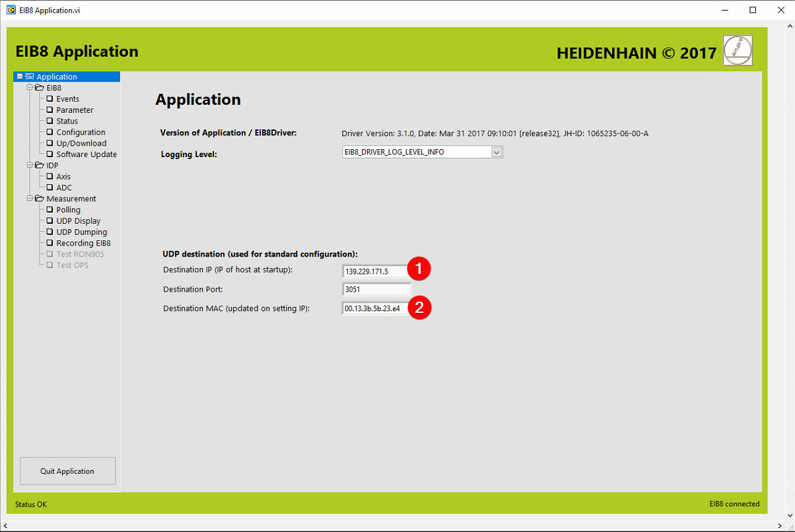Open the Software Update page

click(x=86, y=154)
